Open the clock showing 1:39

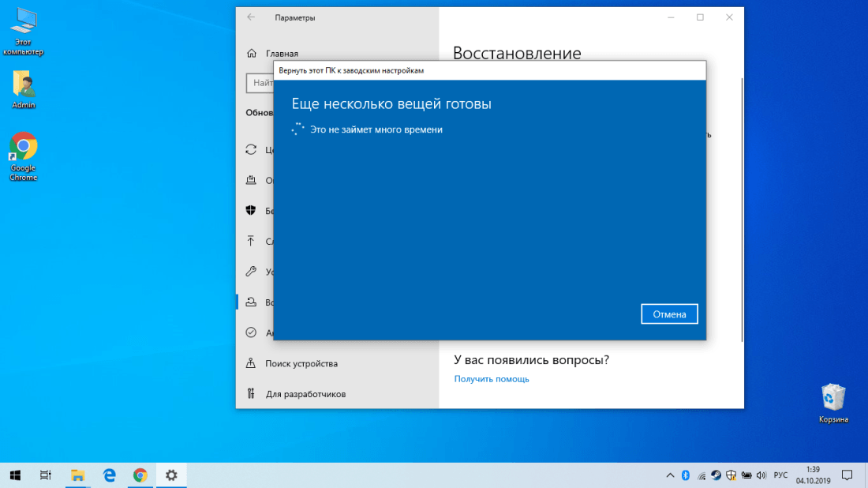point(814,475)
